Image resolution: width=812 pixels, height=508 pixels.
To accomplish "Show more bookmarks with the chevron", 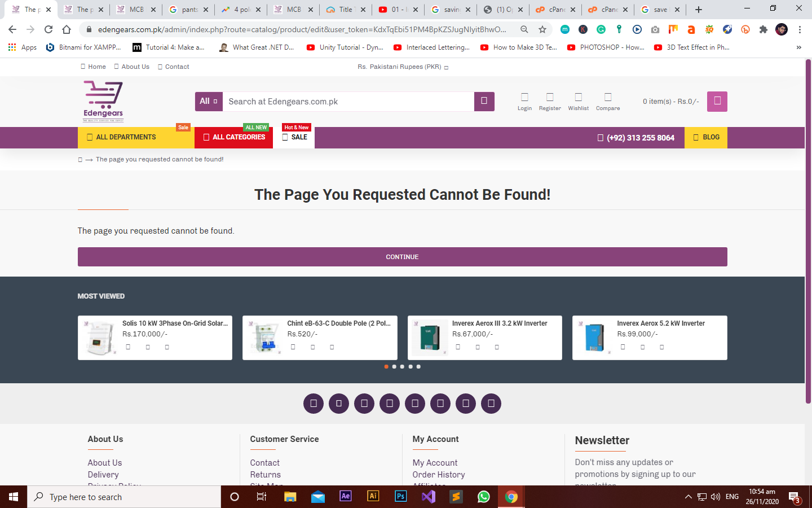I will 798,47.
